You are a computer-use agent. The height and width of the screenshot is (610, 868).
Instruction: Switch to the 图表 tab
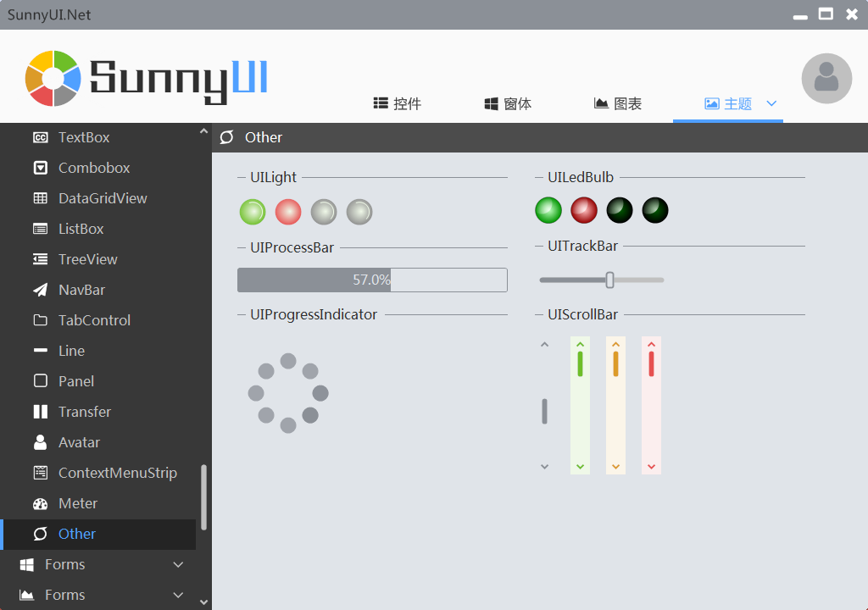pos(617,103)
